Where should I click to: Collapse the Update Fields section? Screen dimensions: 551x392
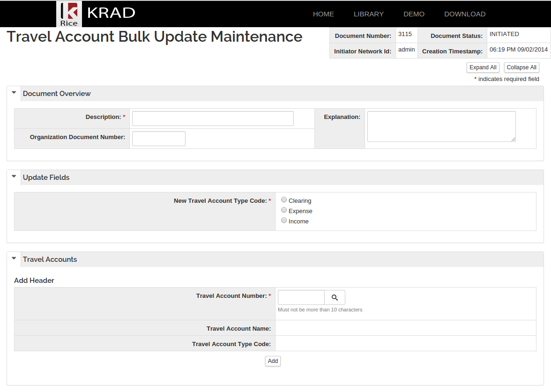tap(14, 176)
